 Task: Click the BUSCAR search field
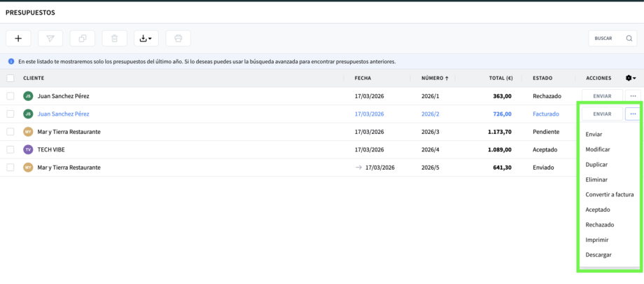coord(605,39)
